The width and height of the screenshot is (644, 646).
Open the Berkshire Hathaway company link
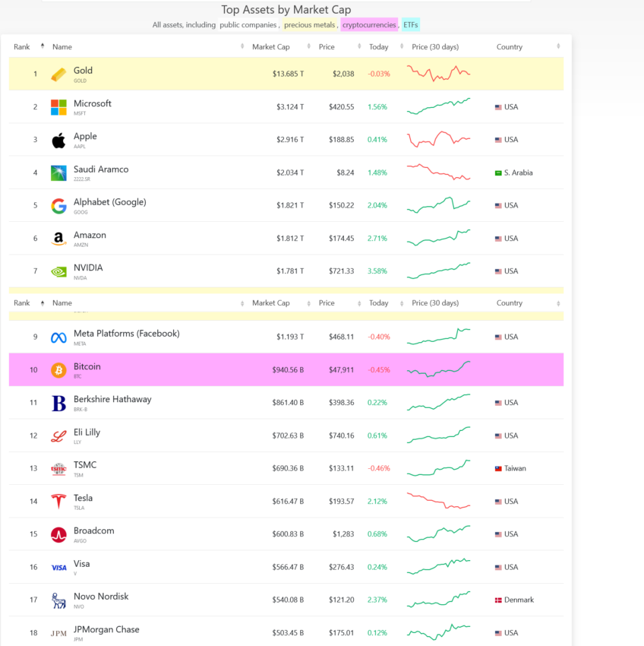[x=112, y=399]
